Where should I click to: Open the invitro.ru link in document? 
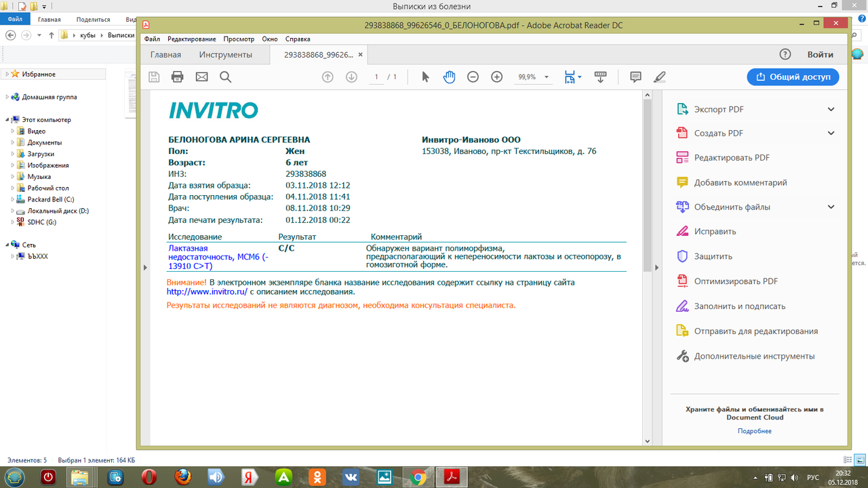[207, 291]
